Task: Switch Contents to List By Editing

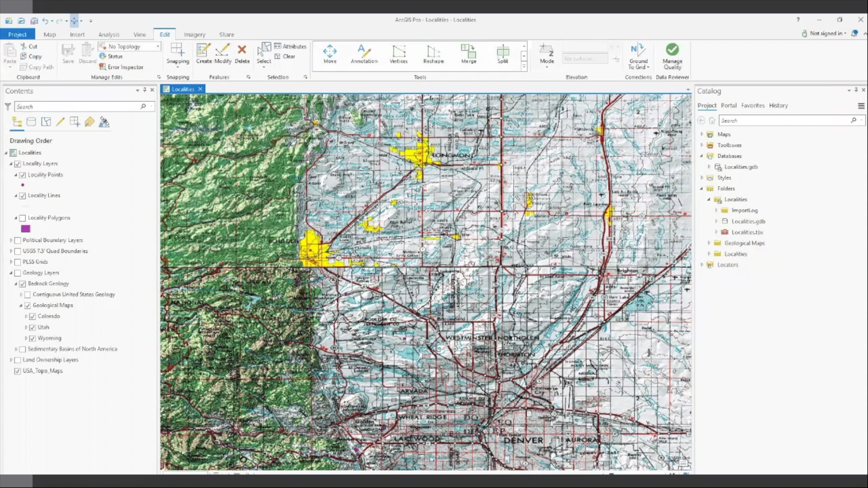Action: [60, 122]
